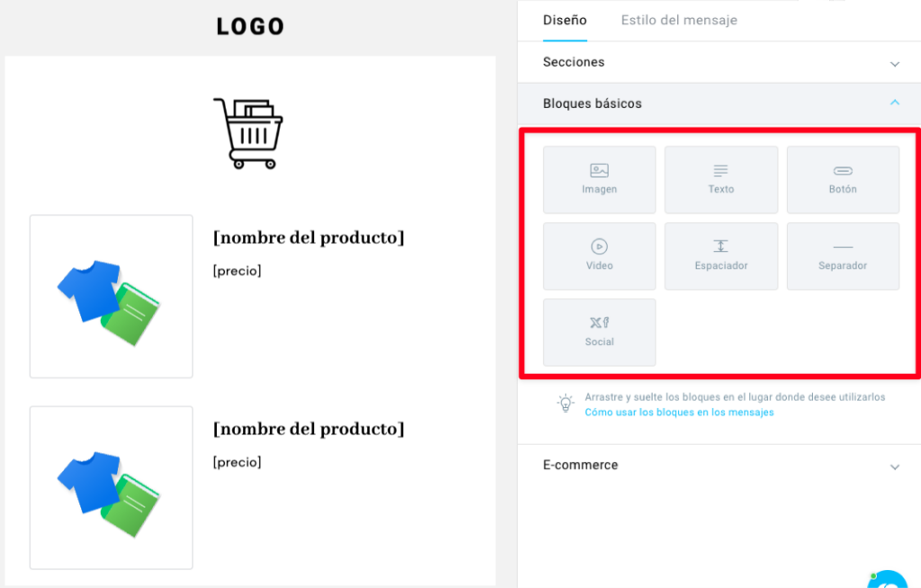
Task: Select the Social block
Action: point(599,333)
